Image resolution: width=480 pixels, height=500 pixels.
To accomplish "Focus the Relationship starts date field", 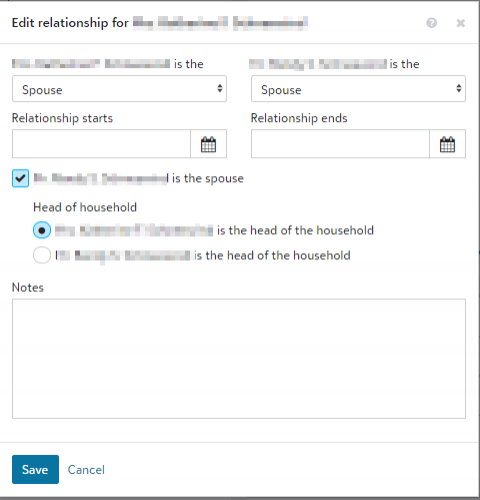I will point(101,144).
